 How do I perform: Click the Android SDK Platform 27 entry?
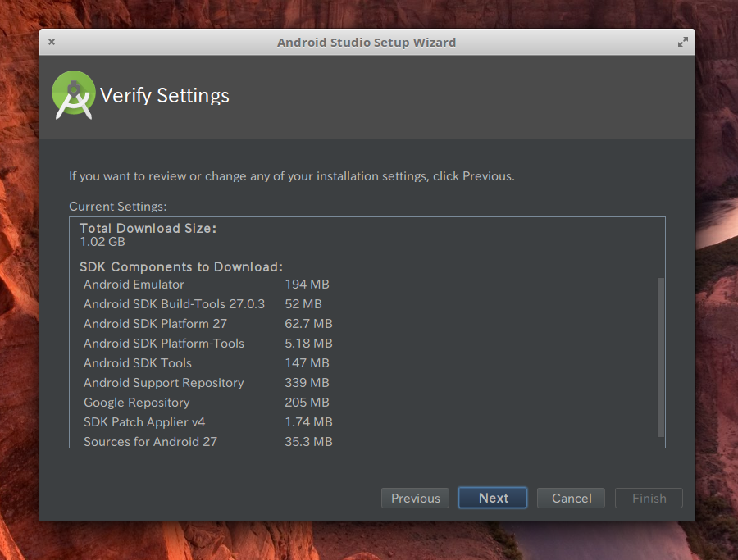point(155,324)
